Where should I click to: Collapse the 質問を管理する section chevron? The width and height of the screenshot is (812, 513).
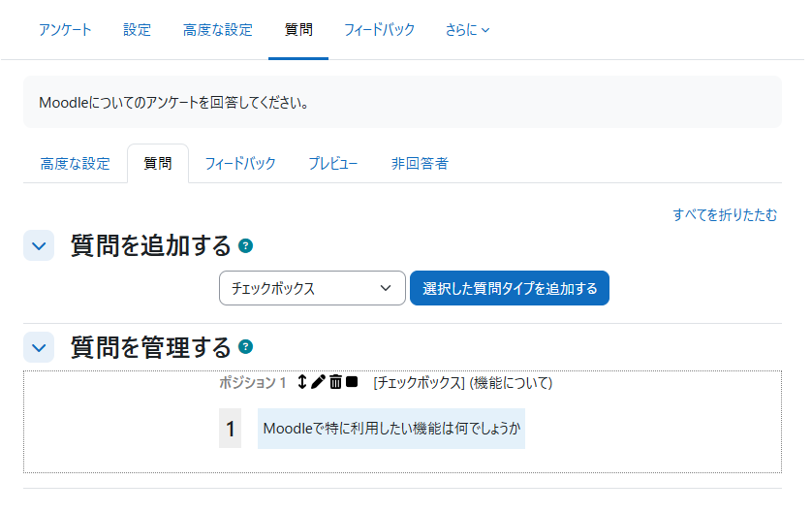(39, 347)
